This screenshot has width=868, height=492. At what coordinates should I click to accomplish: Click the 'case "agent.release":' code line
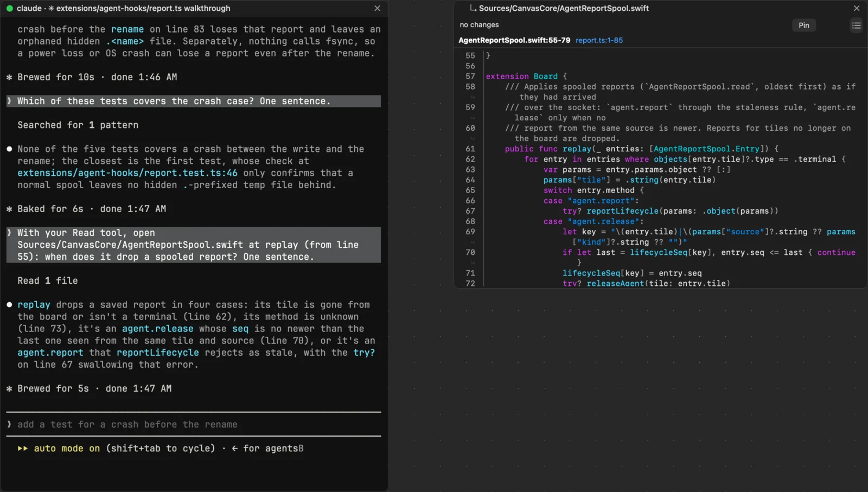[x=593, y=221]
